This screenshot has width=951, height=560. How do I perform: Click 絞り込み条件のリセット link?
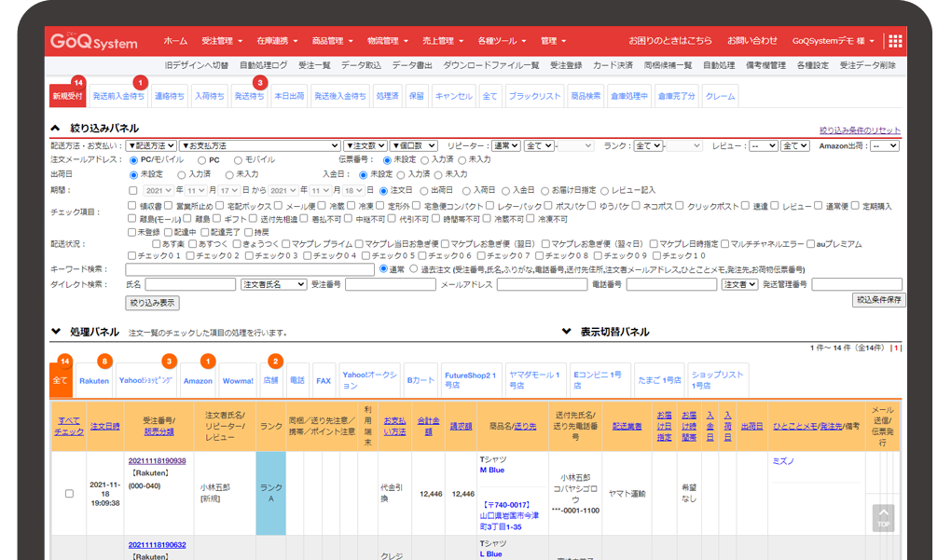pos(860,130)
